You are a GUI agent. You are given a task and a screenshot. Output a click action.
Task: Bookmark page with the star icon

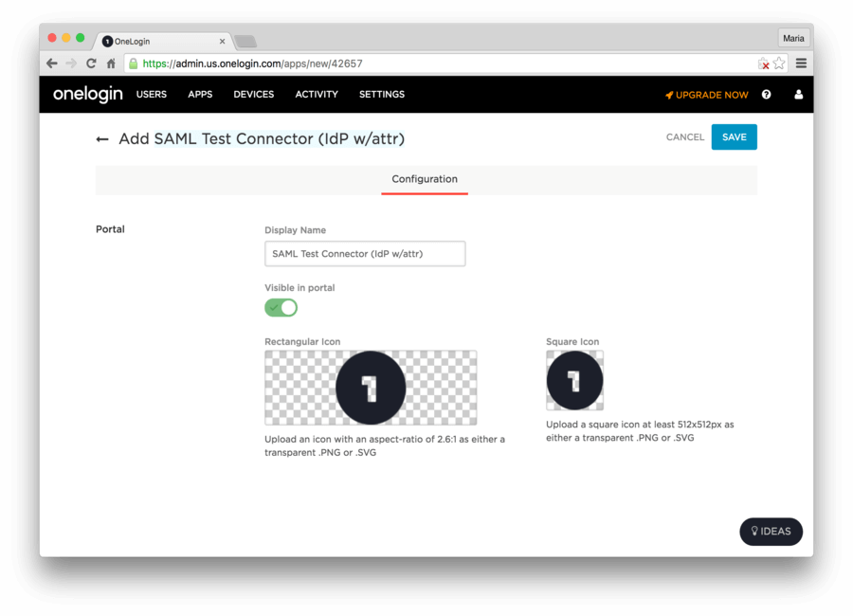click(779, 63)
